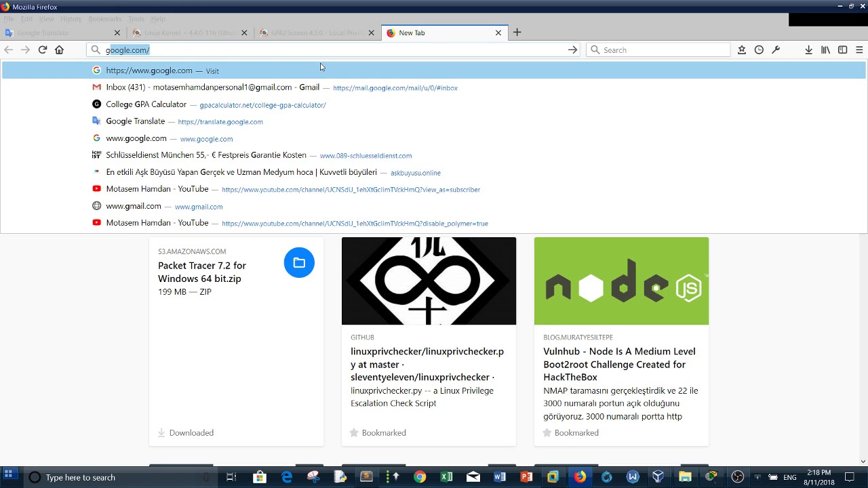Launch Google Chrome from taskbar
868x488 pixels.
tap(420, 477)
